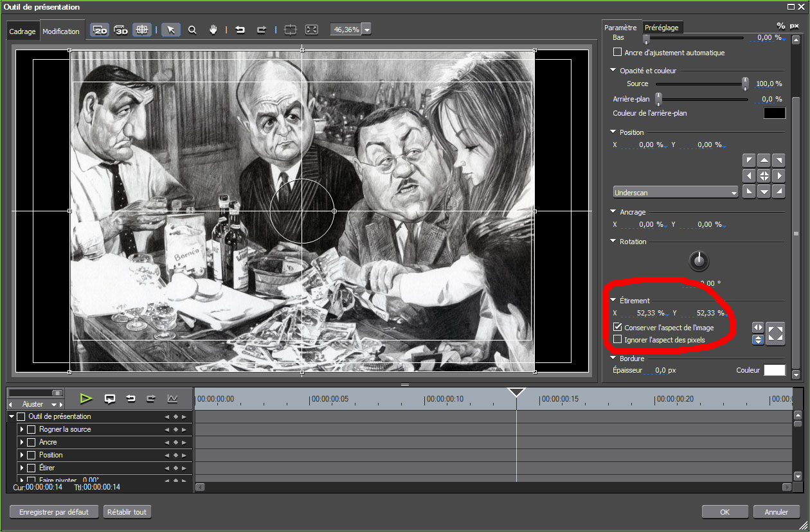
Task: Enable keyframes for Rogner la source
Action: tap(31, 429)
